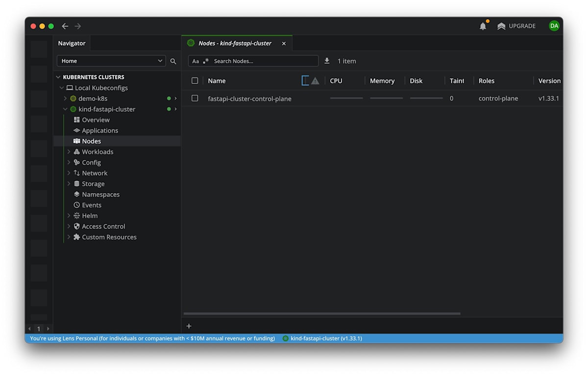This screenshot has height=376, width=588.
Task: Open the Home dropdown in Navigator
Action: (111, 61)
